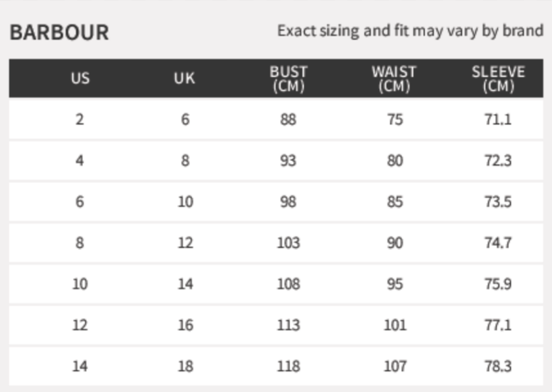This screenshot has height=392, width=552.
Task: Click the bust value 103
Action: (289, 243)
